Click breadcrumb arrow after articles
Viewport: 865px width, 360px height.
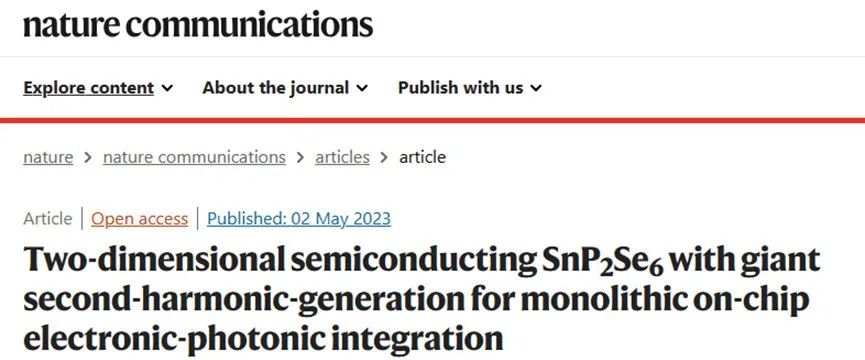point(384,158)
